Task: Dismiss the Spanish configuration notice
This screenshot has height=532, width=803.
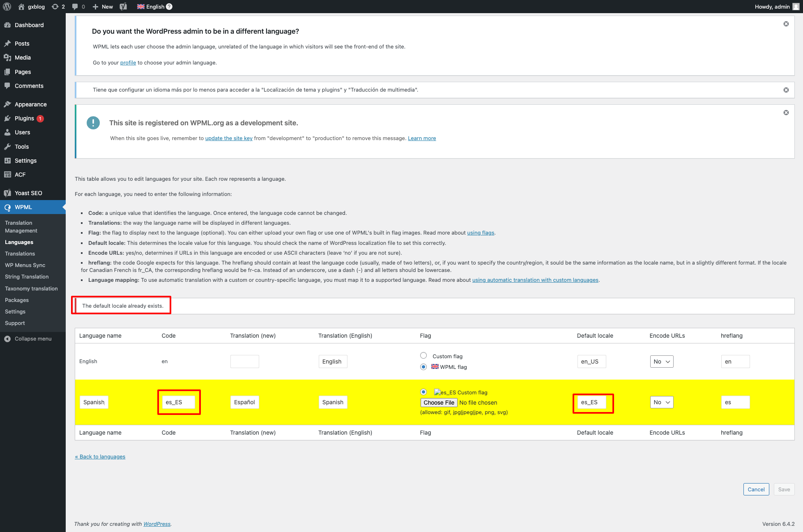Action: 786,90
